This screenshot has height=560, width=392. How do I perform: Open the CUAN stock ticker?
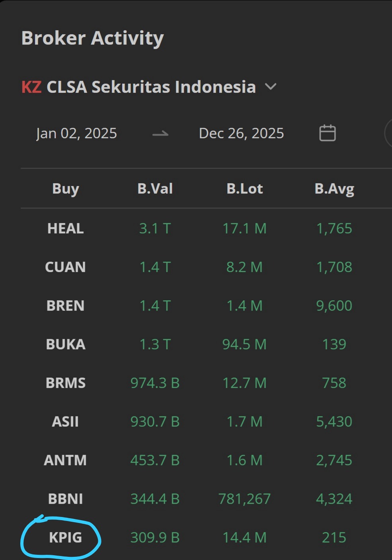[66, 267]
